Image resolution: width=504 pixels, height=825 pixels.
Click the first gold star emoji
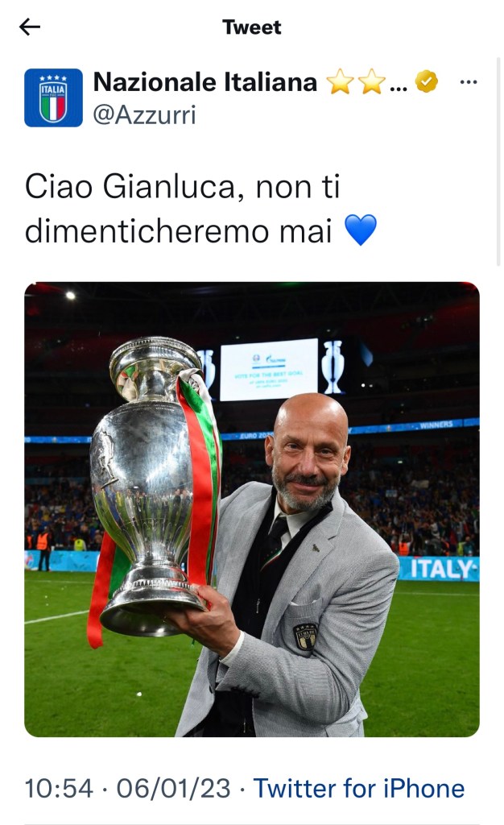click(x=340, y=82)
